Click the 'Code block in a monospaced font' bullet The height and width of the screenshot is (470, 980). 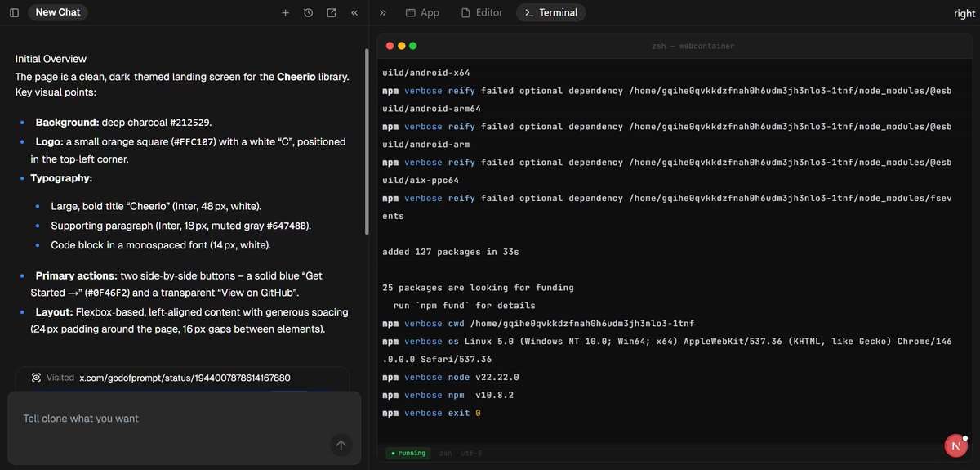[x=160, y=245]
